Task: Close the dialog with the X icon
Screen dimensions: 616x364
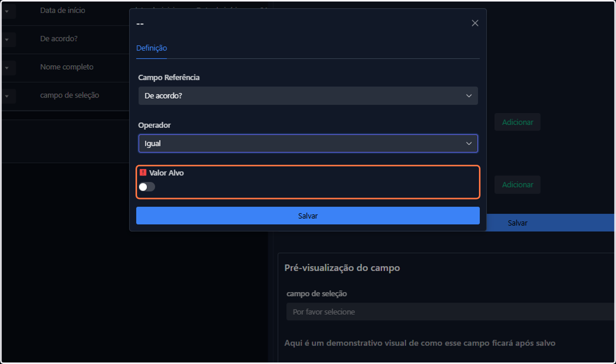Action: [x=475, y=23]
